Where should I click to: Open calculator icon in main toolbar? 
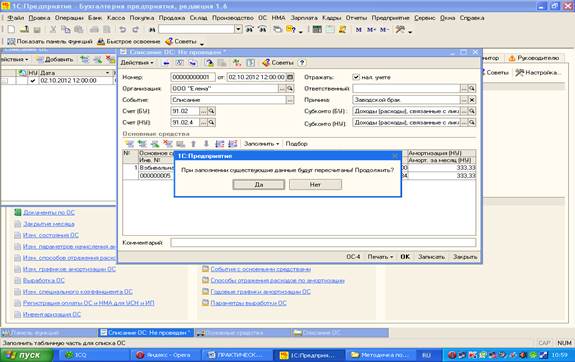[x=317, y=29]
